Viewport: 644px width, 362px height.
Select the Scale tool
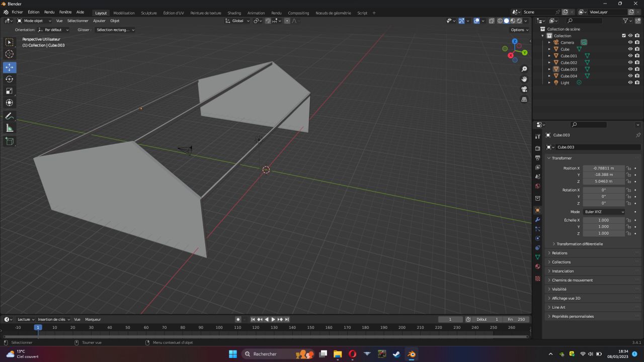[9, 90]
